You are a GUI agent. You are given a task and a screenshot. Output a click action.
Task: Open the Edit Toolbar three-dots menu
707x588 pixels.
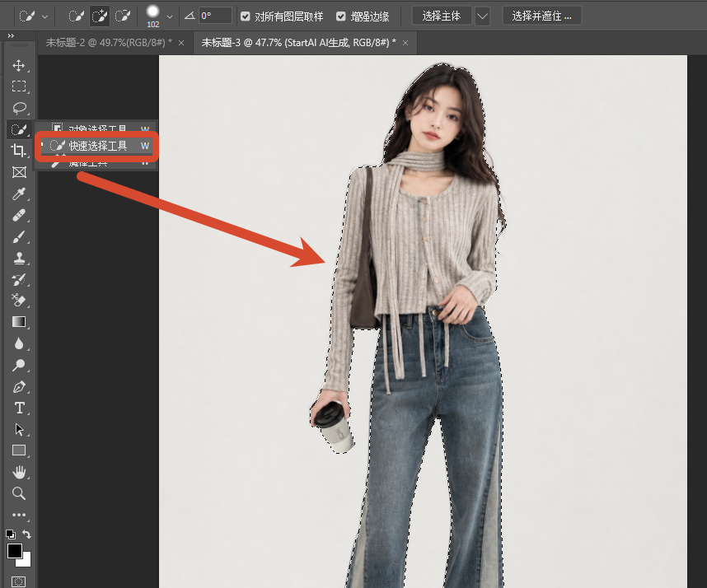pos(18,515)
